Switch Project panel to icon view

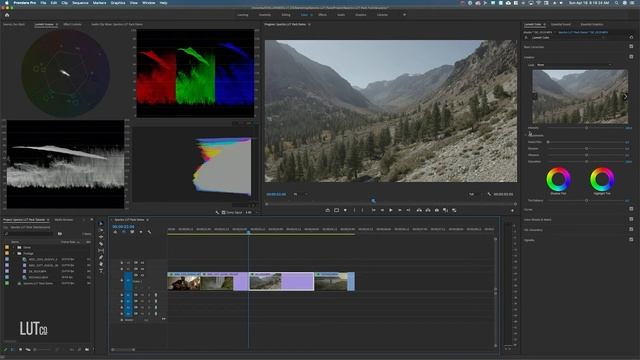20,350
